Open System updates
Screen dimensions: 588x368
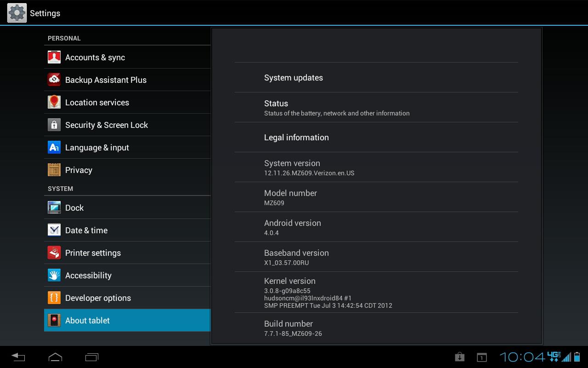click(x=376, y=77)
